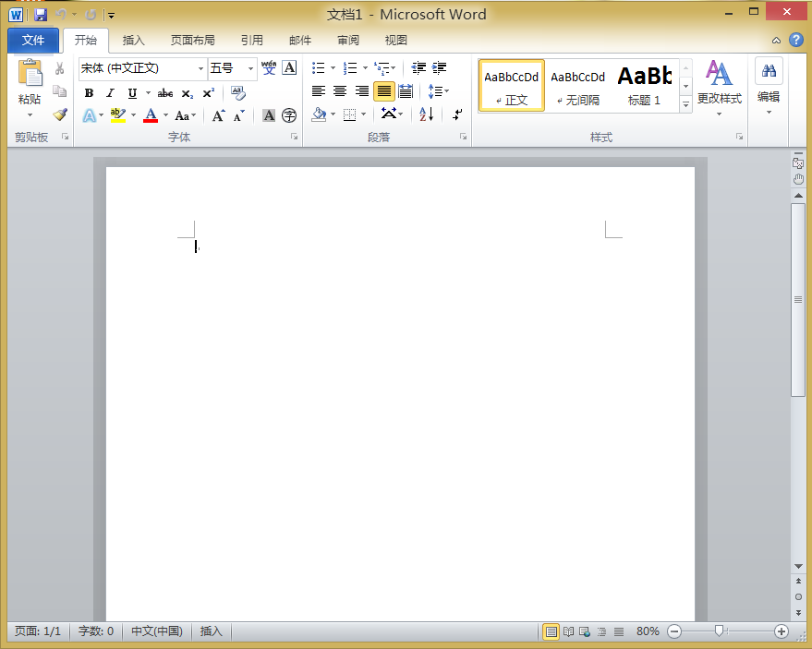This screenshot has height=649, width=812.
Task: Click the Redo arrow icon
Action: pyautogui.click(x=91, y=15)
